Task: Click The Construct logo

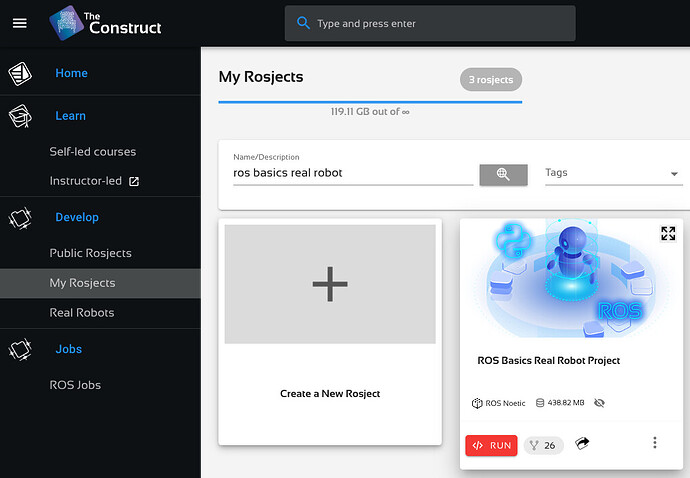Action: (105, 22)
